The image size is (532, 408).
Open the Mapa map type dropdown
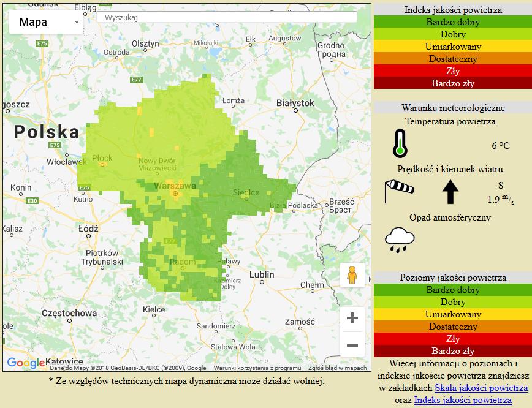[46, 21]
